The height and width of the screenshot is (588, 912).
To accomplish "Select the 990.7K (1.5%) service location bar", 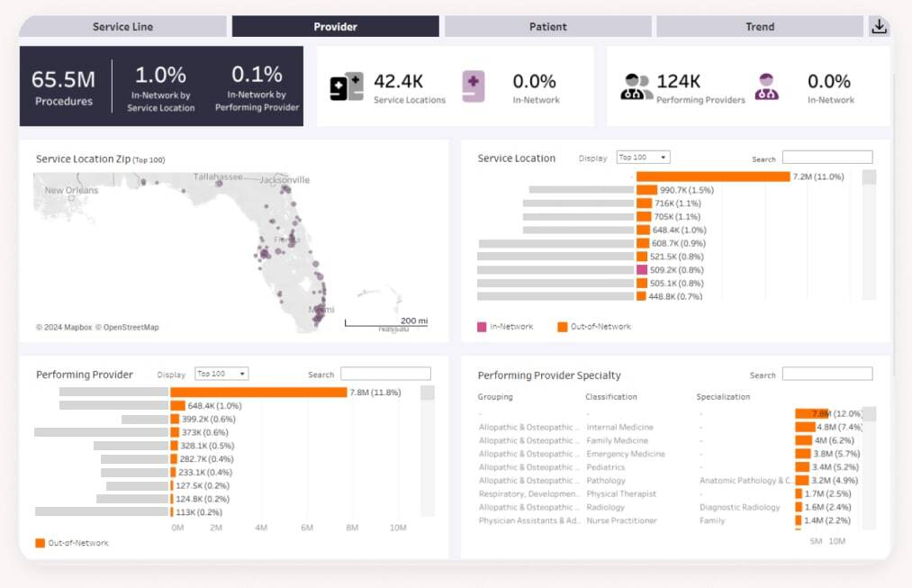I will [646, 190].
